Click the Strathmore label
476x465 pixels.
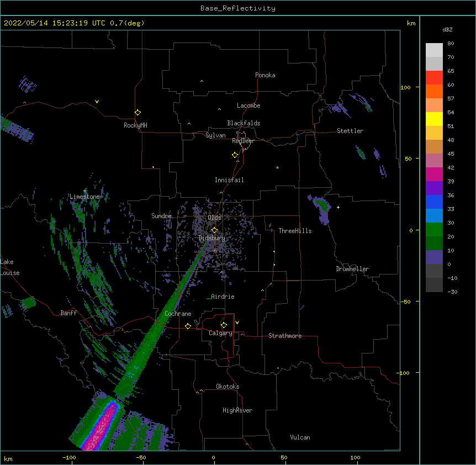coord(285,336)
